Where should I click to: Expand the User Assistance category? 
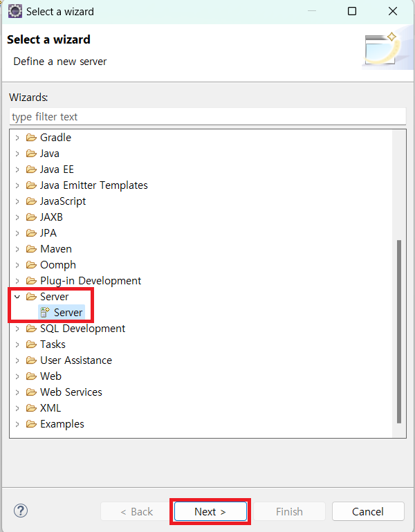pos(17,360)
